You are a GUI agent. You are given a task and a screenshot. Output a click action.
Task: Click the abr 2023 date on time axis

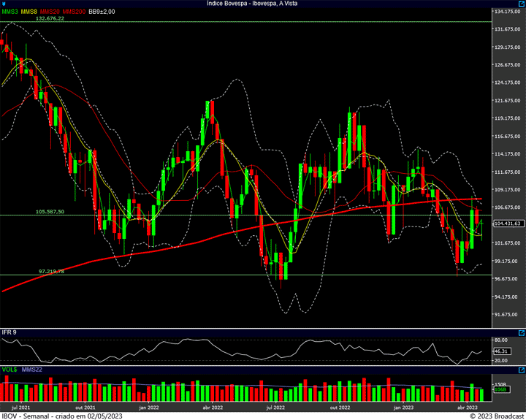[468, 405]
